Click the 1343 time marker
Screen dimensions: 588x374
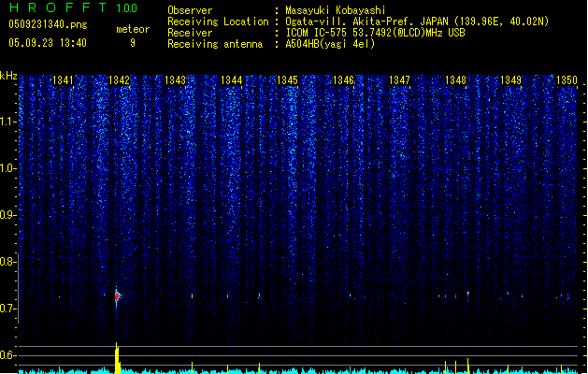click(175, 80)
